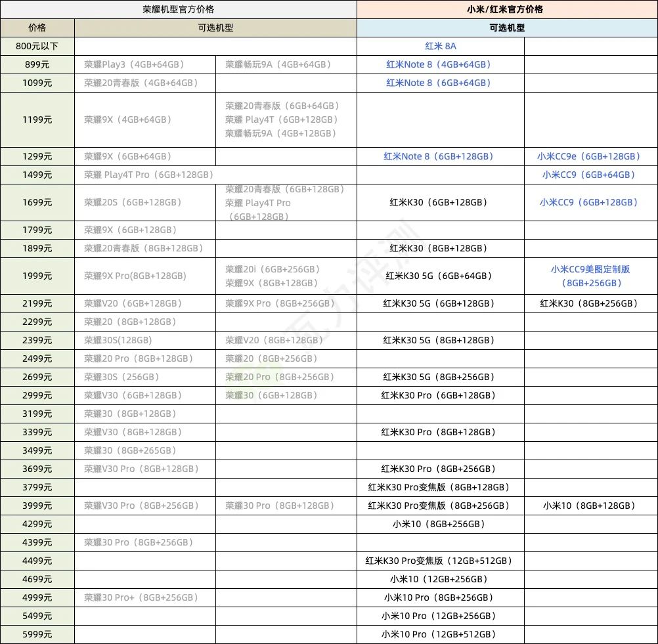Click 红米K30 Pro变焦版（12GB+512GB）cell
Viewport: 658px width, 644px height.
(441, 561)
